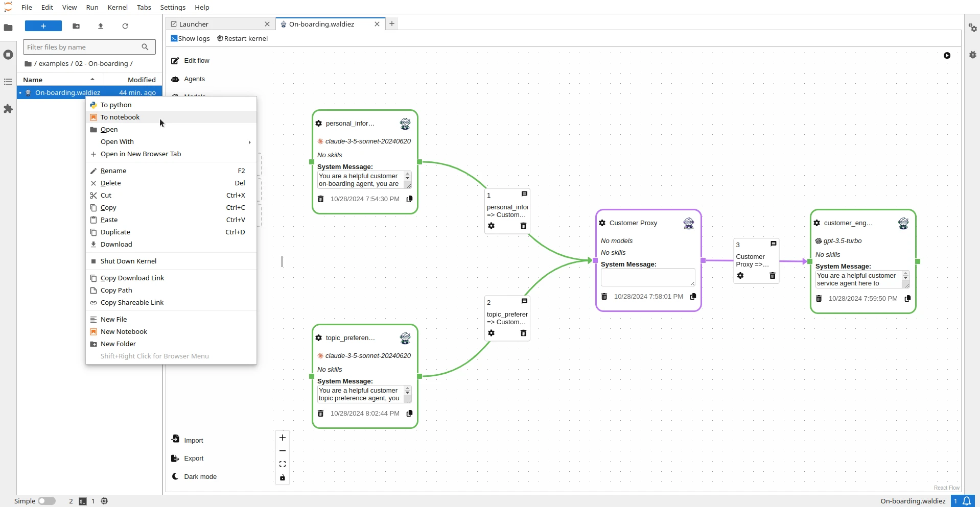Upload files using the upload icon
980x507 pixels.
(101, 26)
